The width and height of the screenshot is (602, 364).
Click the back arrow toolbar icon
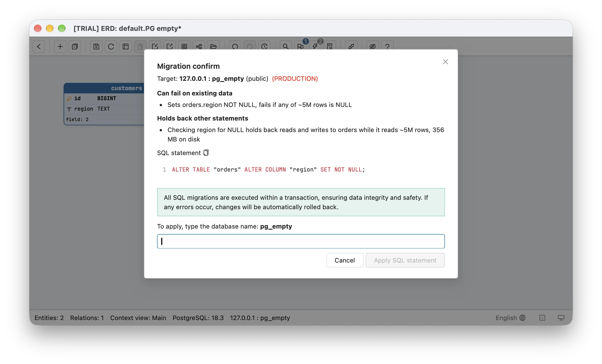[x=39, y=47]
